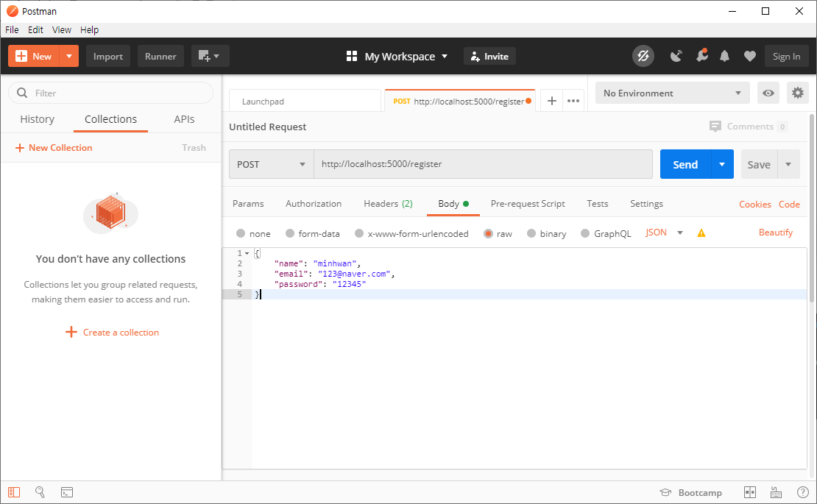Open the Help menu
Viewport: 817px width, 504px height.
[89, 29]
